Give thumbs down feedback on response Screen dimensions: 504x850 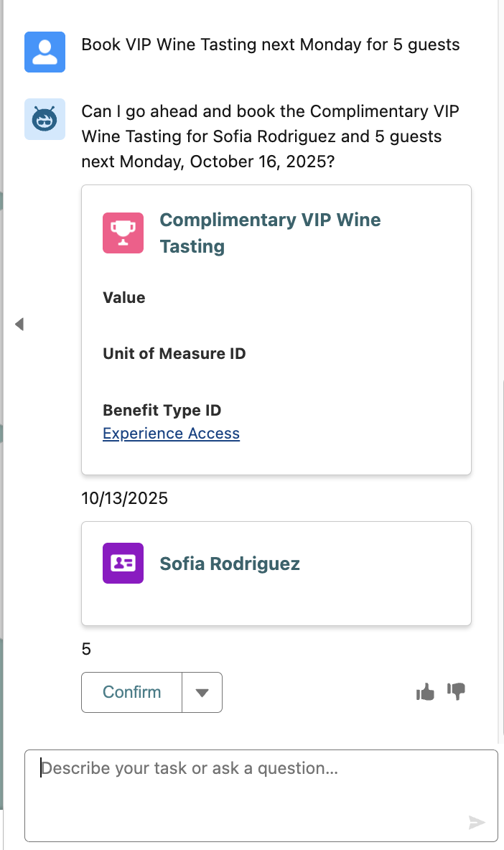click(x=457, y=691)
